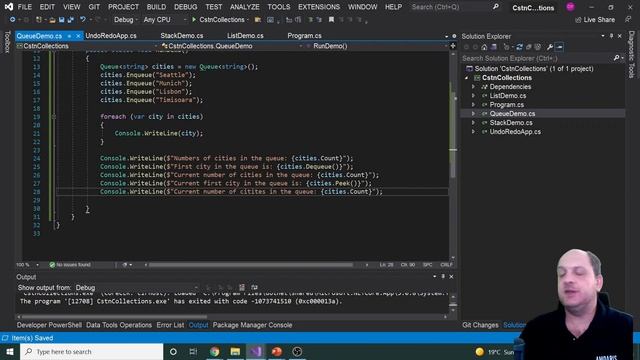Open PowerPoint from the taskbar

coord(277,351)
